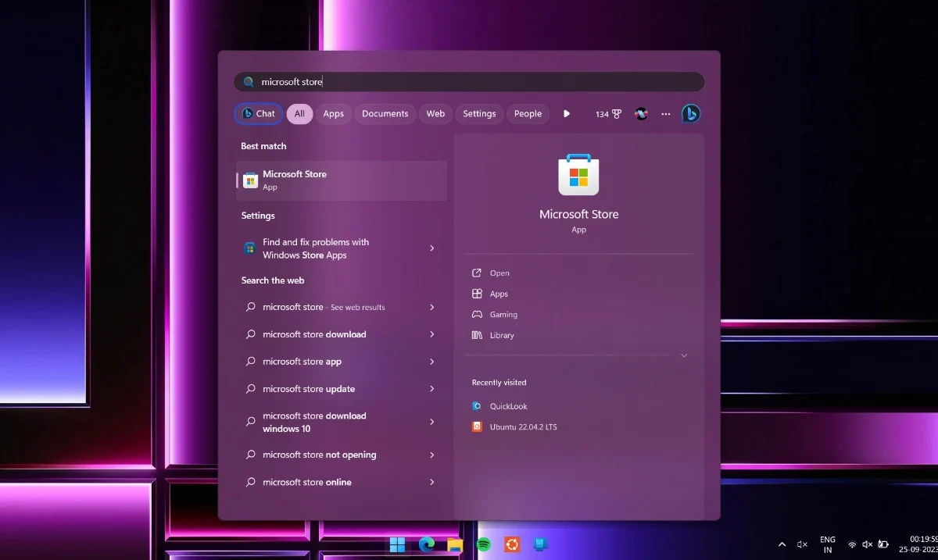Viewport: 938px width, 560px height.
Task: Click the rewards points trophy icon
Action: (617, 114)
